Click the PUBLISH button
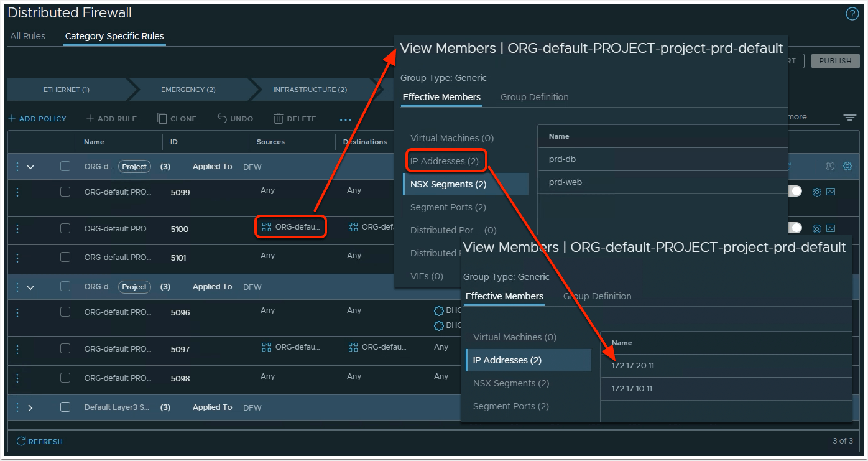868x461 pixels. pos(835,61)
